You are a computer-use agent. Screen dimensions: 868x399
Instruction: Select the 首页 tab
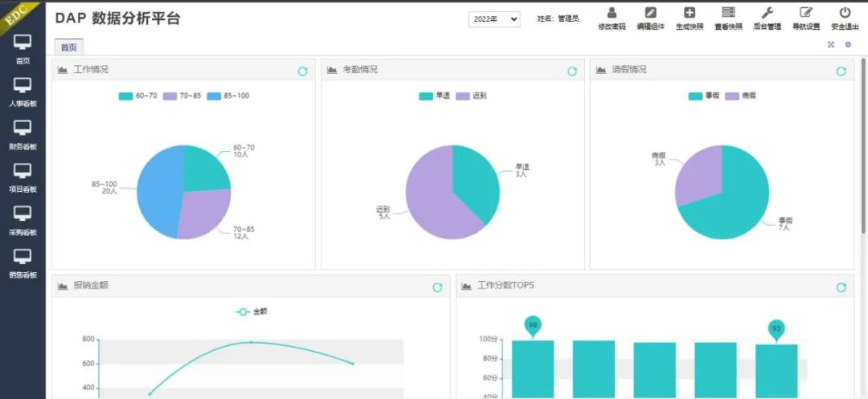68,47
